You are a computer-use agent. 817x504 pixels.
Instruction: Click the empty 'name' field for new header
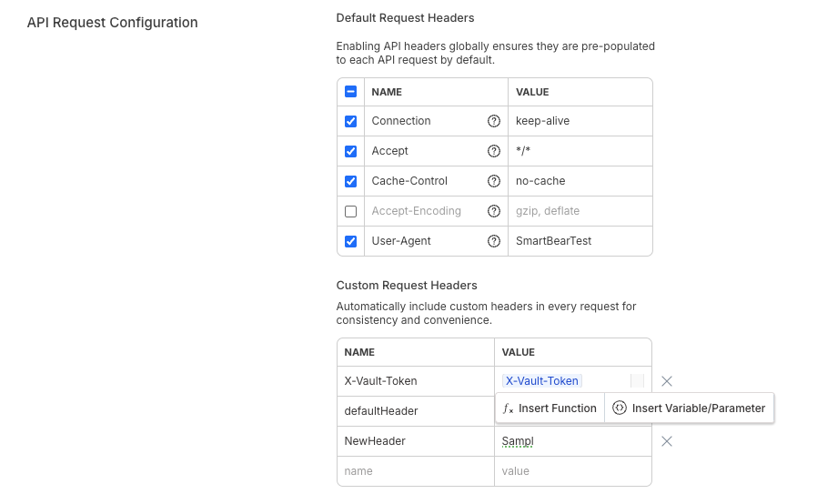[x=415, y=471]
